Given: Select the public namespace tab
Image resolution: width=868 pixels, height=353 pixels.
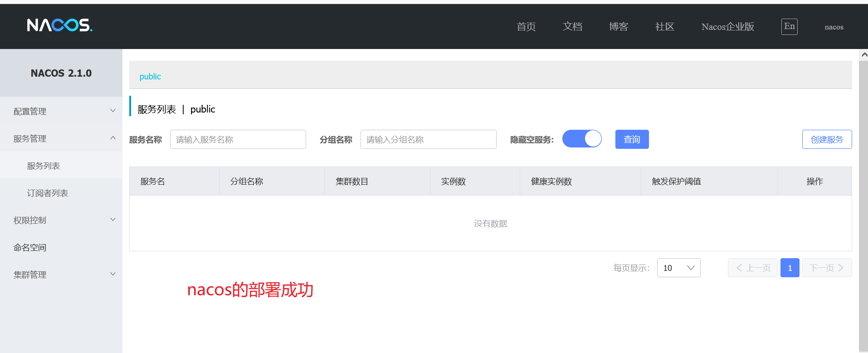Looking at the screenshot, I should pos(150,76).
